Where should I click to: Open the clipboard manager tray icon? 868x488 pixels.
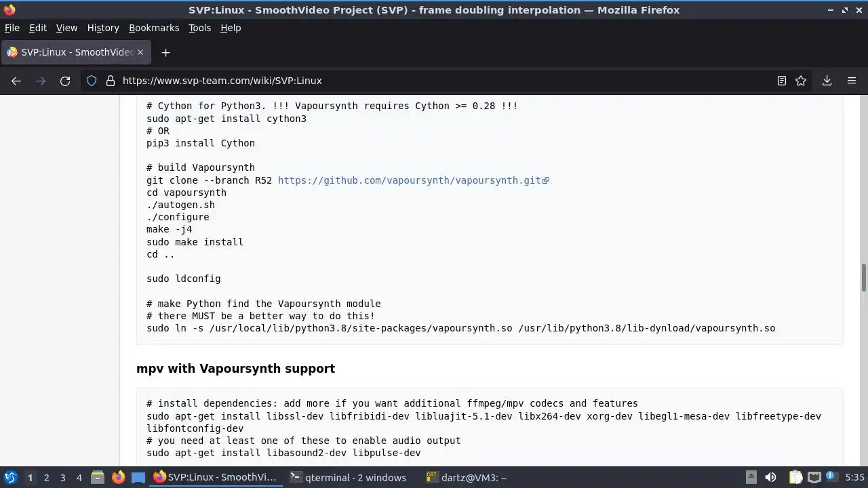click(795, 478)
